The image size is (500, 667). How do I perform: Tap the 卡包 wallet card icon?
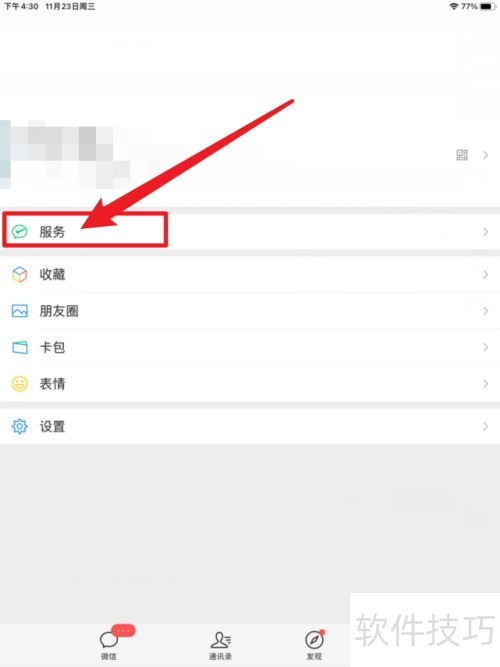point(20,348)
